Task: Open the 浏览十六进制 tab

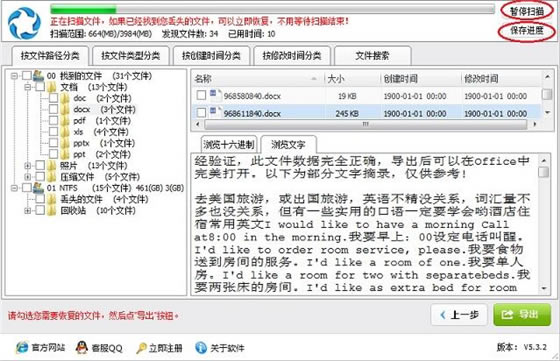Action: [229, 145]
